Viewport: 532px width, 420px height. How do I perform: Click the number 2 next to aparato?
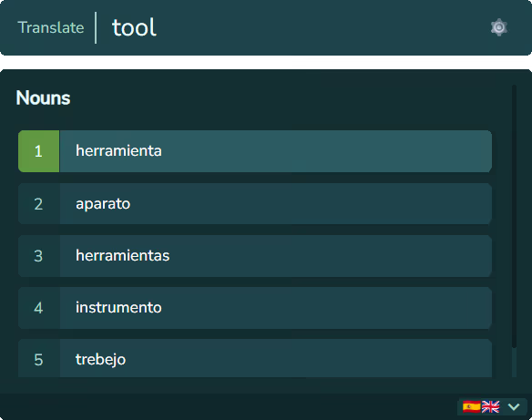(x=38, y=204)
